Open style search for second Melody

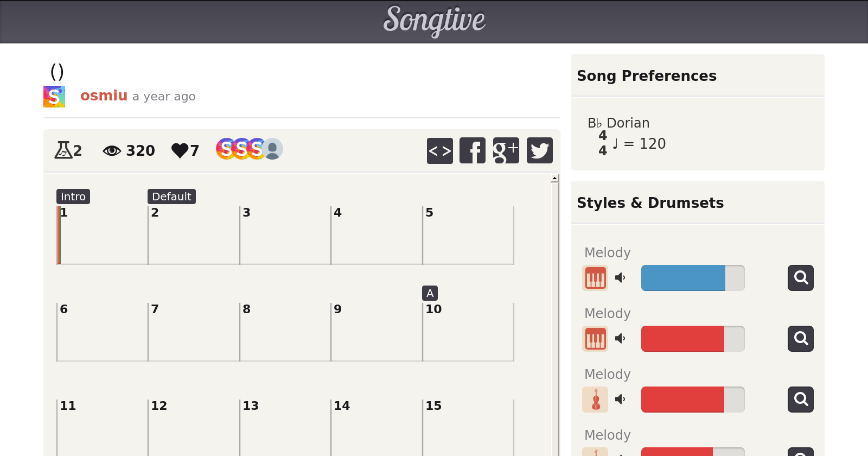click(800, 339)
